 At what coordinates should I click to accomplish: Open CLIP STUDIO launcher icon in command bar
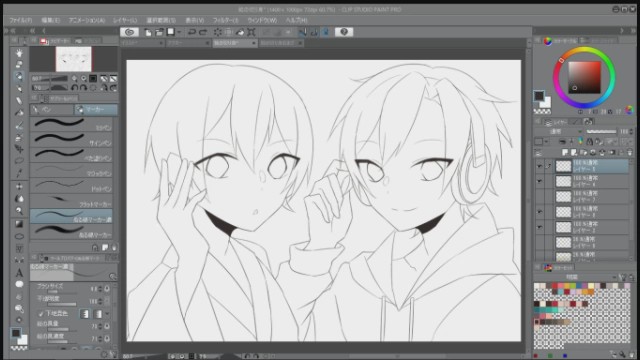129,32
